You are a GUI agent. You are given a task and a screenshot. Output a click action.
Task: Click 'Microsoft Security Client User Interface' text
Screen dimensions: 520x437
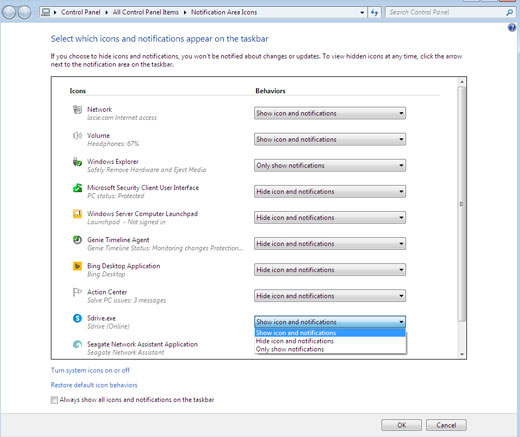click(143, 188)
